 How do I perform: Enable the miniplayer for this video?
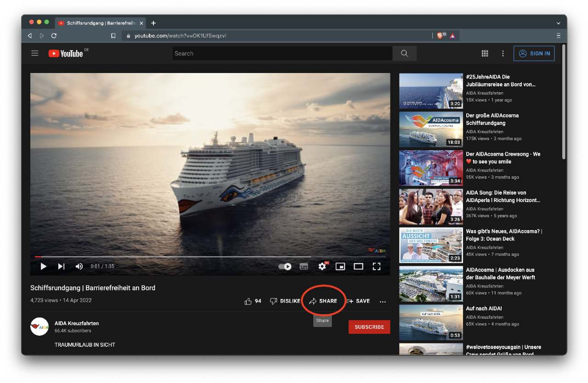340,266
